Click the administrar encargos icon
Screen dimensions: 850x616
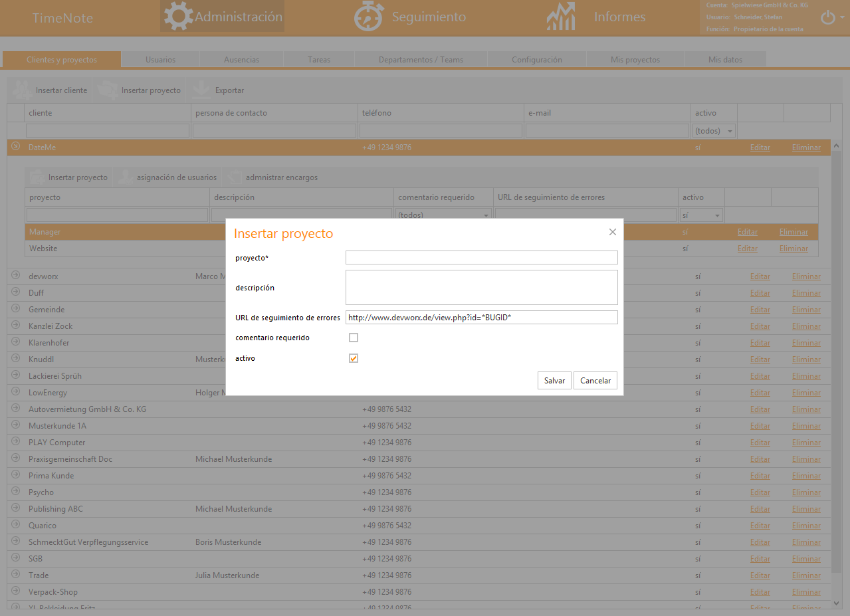(233, 177)
